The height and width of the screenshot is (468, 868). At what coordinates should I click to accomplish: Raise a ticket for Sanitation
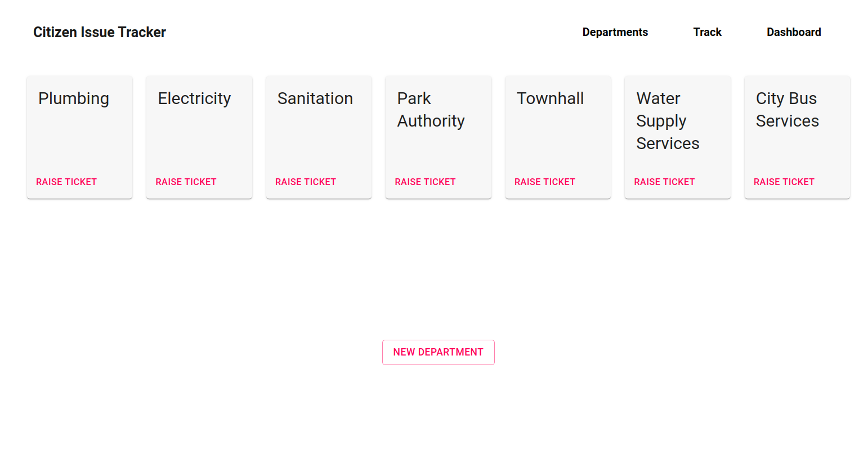click(x=306, y=182)
